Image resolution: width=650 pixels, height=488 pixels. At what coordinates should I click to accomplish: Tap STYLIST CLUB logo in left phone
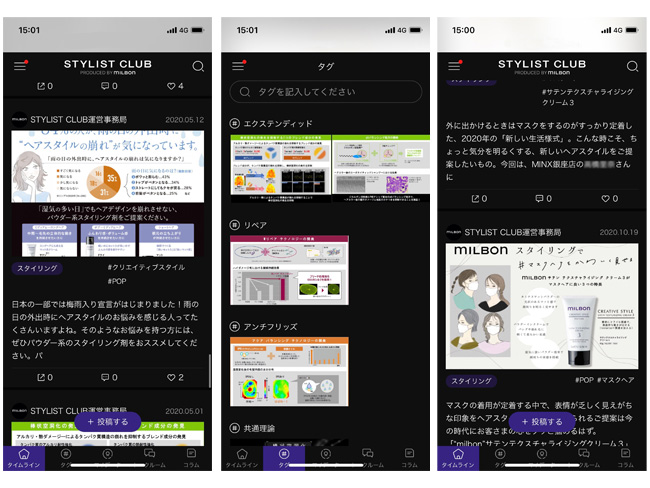click(x=108, y=66)
